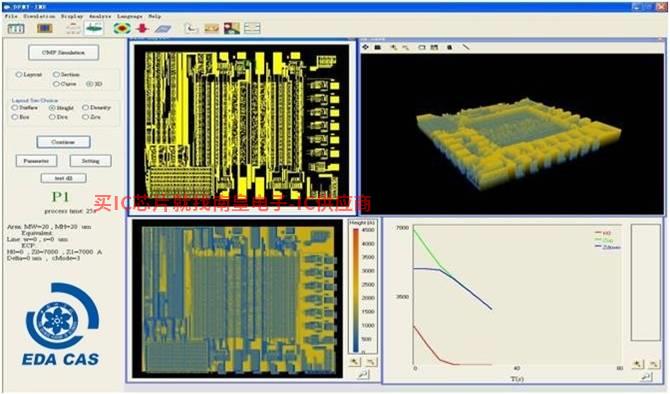
Task: Open the Analyze menu
Action: pos(100,16)
